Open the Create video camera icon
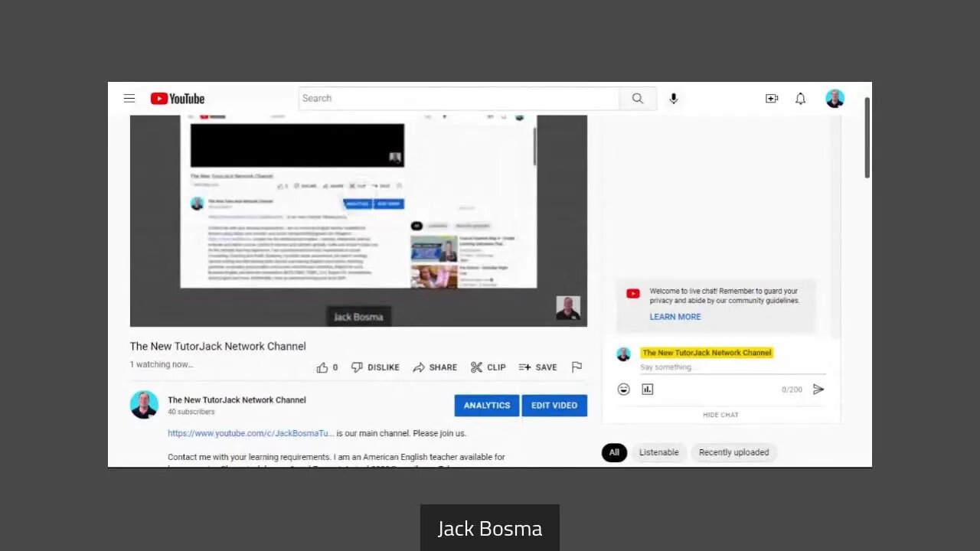 click(x=772, y=99)
